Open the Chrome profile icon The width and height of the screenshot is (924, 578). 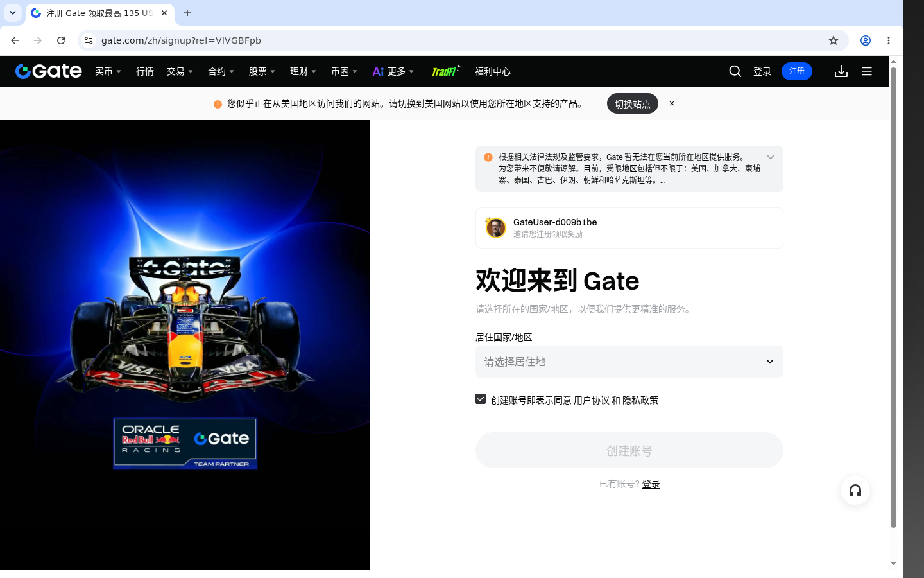(x=866, y=40)
